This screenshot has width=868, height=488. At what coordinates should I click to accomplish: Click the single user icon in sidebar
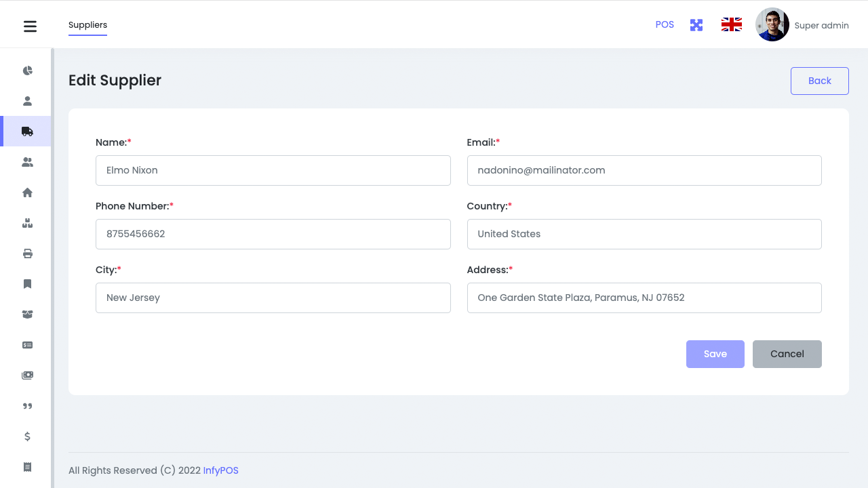click(28, 101)
